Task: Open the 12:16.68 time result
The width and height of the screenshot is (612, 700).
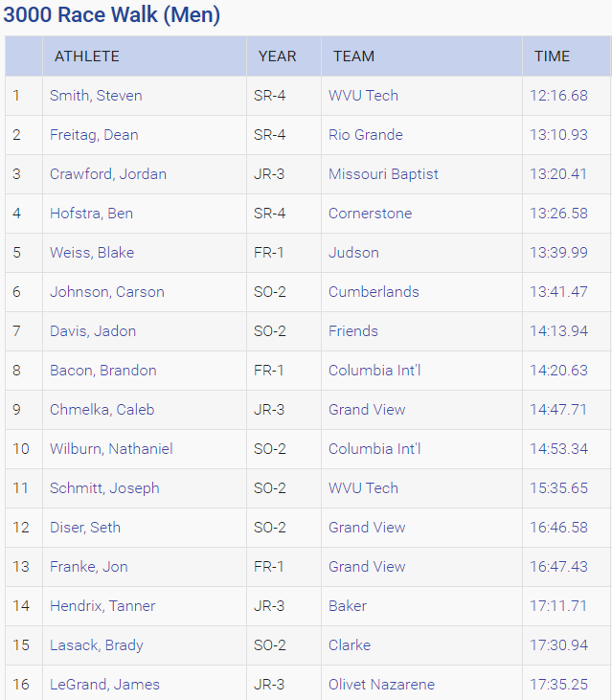Action: coord(558,96)
